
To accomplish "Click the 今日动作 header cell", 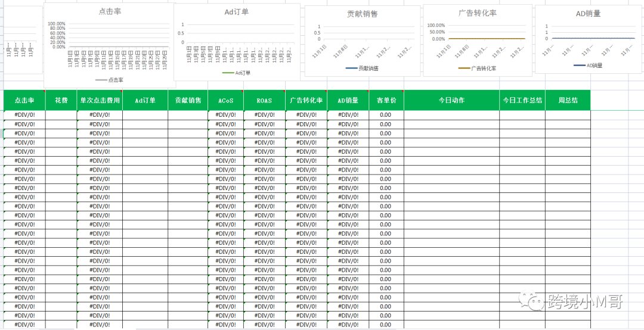I will coord(451,101).
